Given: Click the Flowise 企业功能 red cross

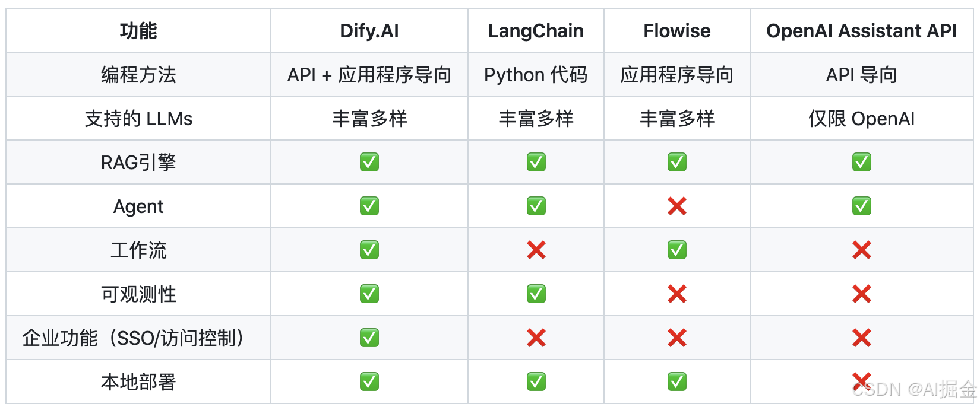Looking at the screenshot, I should pyautogui.click(x=677, y=338).
